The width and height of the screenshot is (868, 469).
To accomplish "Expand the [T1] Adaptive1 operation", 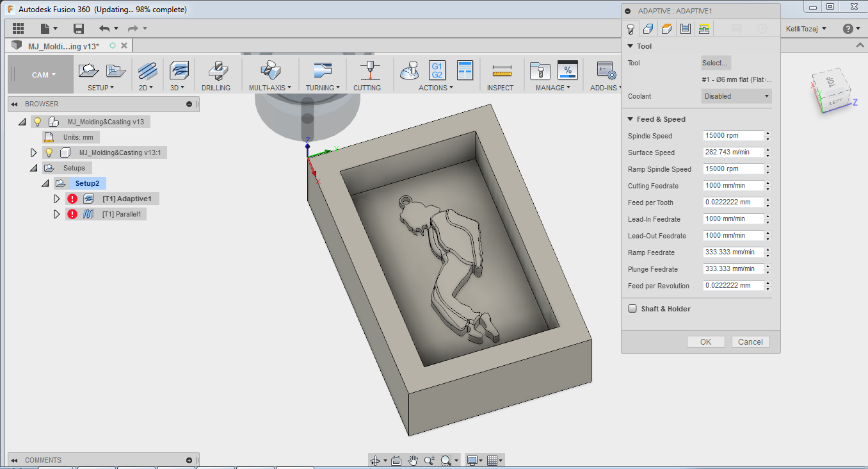I will pyautogui.click(x=57, y=199).
